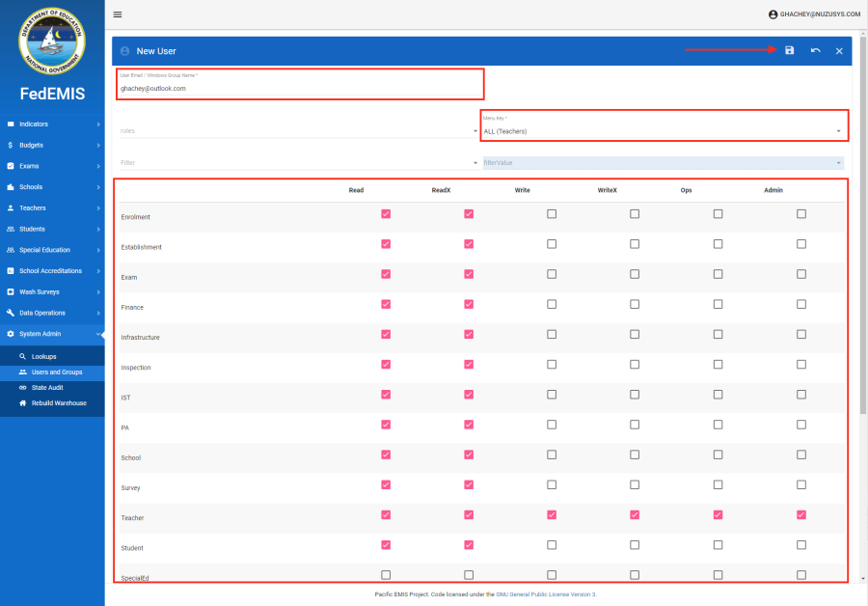Enable Write permission for Enrolment

point(552,214)
